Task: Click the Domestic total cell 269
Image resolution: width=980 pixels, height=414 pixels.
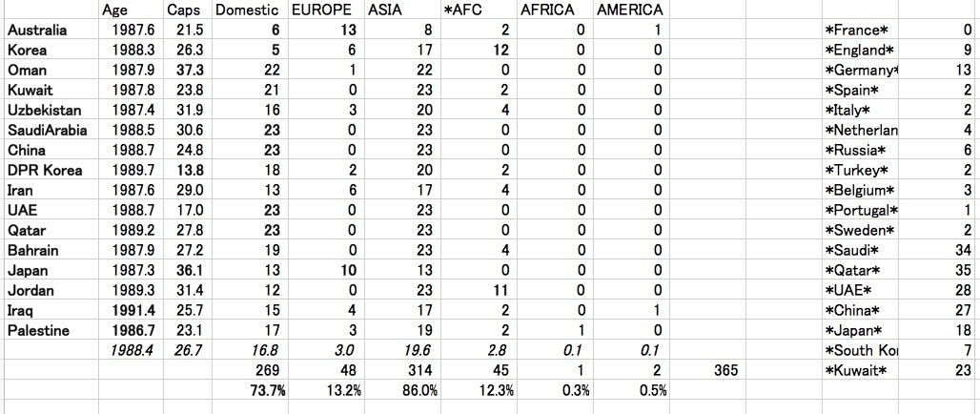Action: [x=269, y=370]
